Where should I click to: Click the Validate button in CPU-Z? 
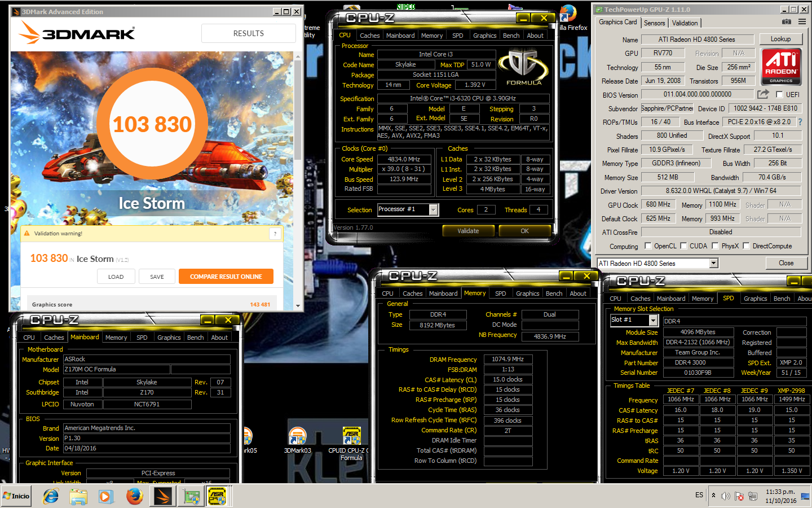coord(468,231)
